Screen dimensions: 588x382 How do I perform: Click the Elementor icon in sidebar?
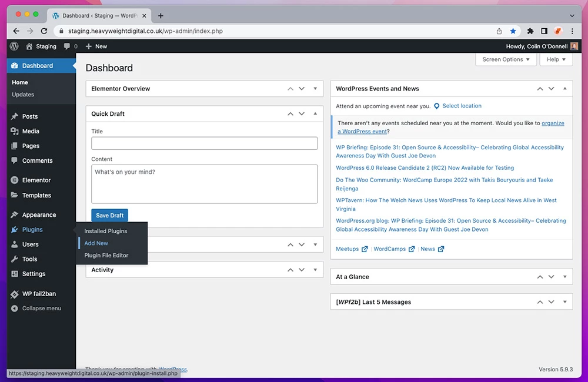tap(15, 180)
